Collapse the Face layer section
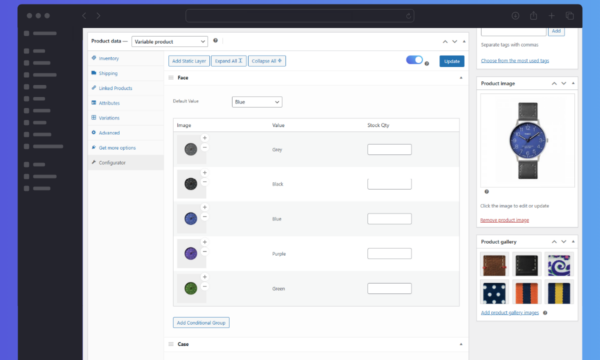The width and height of the screenshot is (600, 360). tap(461, 78)
